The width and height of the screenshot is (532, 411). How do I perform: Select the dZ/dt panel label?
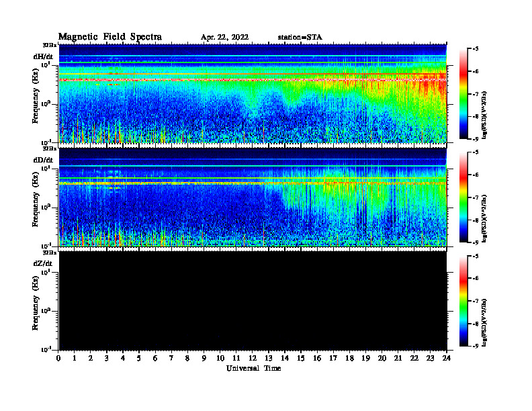coord(43,263)
